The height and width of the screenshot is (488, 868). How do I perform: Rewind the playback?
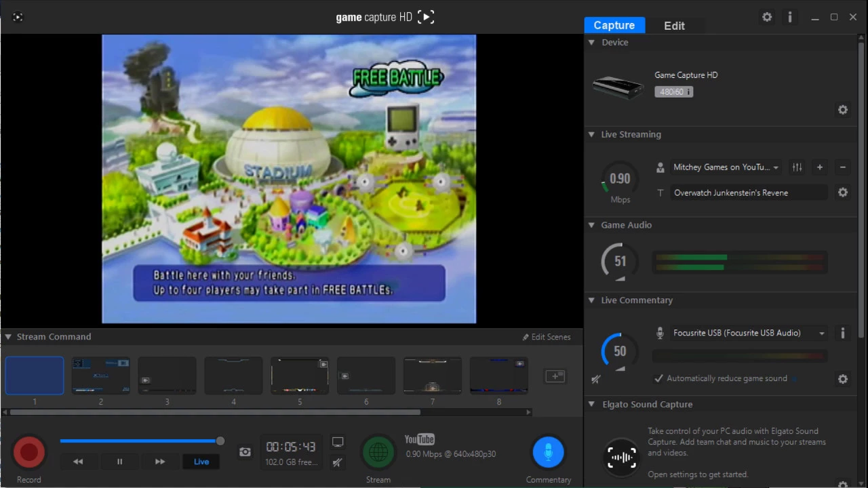(78, 462)
